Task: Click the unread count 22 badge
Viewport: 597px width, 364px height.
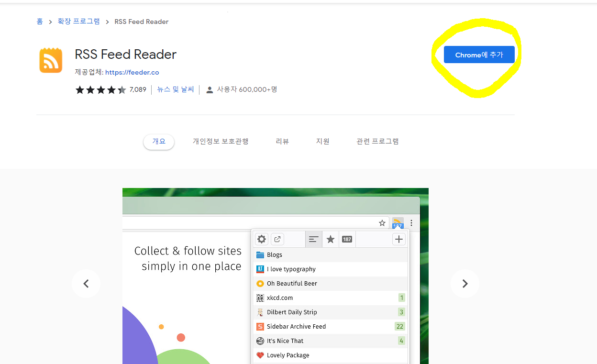Action: [x=400, y=327]
